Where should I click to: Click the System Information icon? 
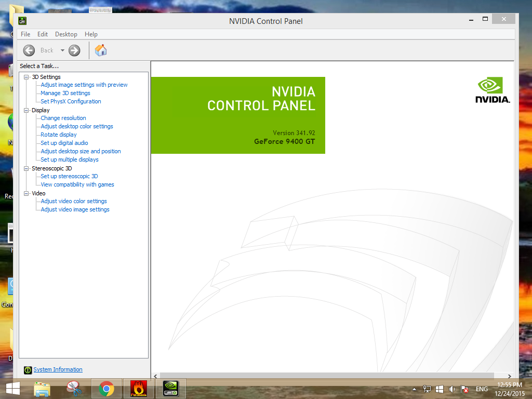coord(28,370)
